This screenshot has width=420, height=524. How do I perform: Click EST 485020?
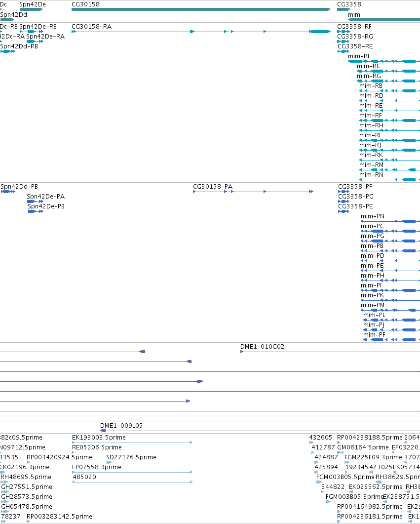click(84, 477)
